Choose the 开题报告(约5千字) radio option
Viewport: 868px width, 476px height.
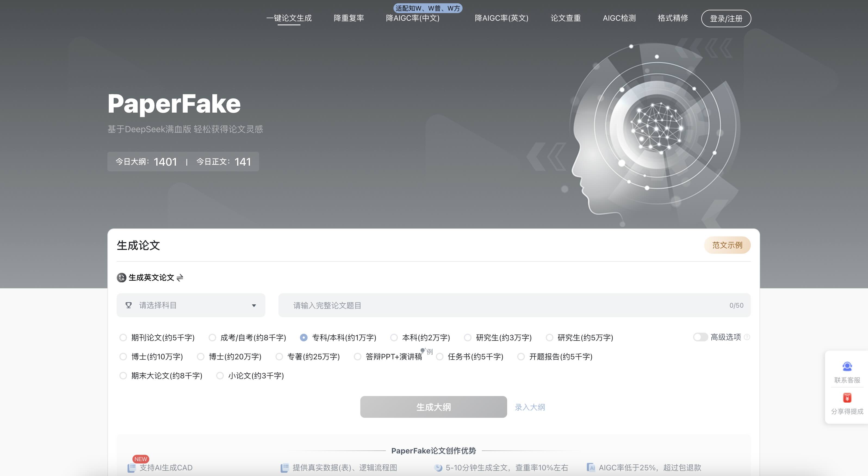pyautogui.click(x=521, y=357)
